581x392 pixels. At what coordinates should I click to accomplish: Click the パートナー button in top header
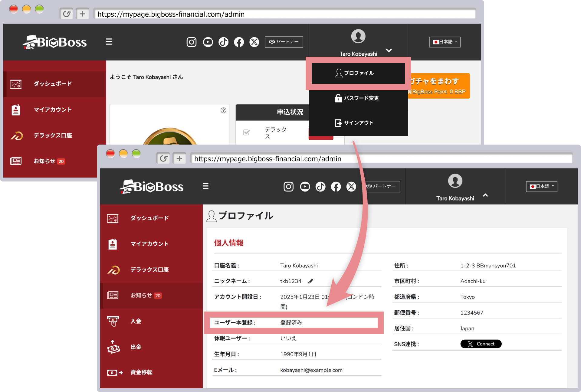point(284,42)
